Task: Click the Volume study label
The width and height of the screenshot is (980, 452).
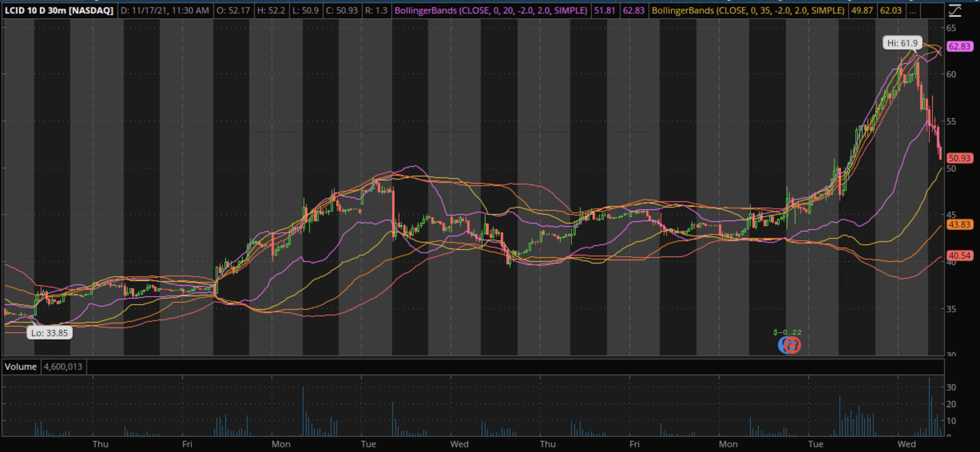Action: 20,366
